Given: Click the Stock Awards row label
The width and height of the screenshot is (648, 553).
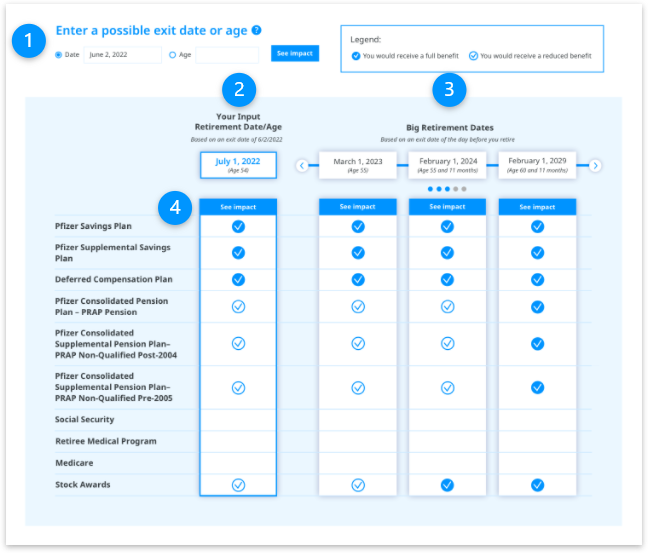Looking at the screenshot, I should (x=83, y=484).
